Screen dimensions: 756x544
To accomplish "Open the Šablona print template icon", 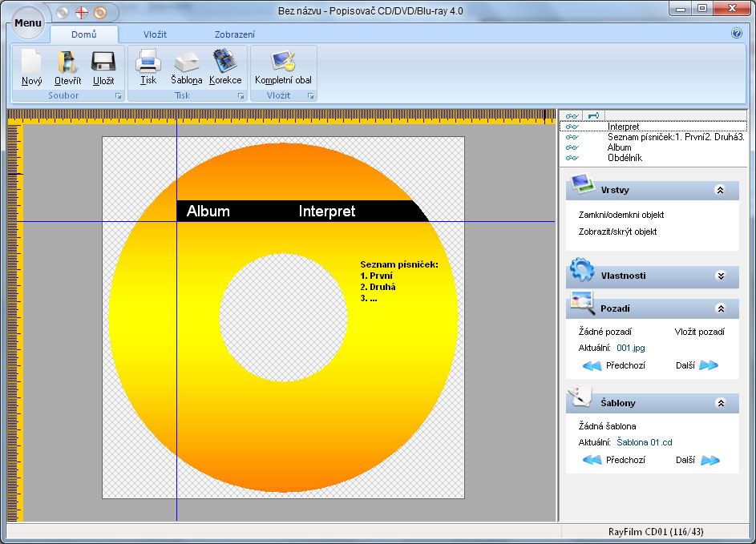I will (187, 62).
